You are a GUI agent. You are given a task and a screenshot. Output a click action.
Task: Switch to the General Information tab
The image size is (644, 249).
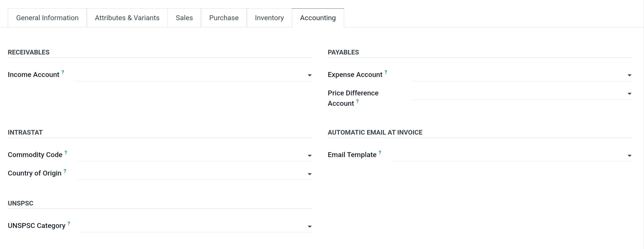click(x=47, y=18)
